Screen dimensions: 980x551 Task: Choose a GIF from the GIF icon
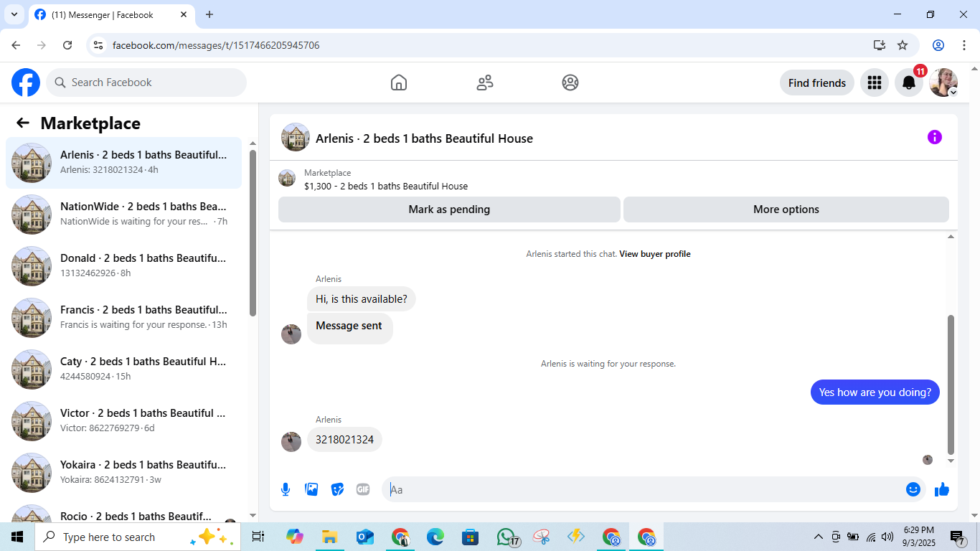coord(363,489)
